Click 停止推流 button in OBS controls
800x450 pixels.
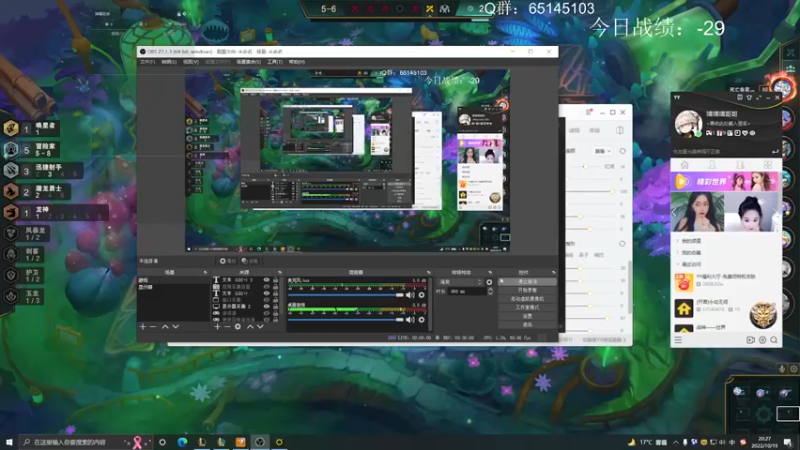(x=527, y=282)
